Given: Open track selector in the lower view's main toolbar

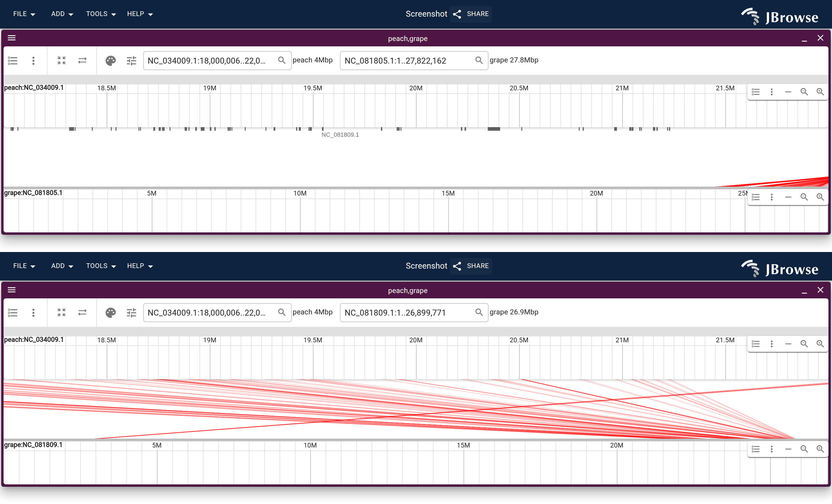Looking at the screenshot, I should pyautogui.click(x=13, y=312).
